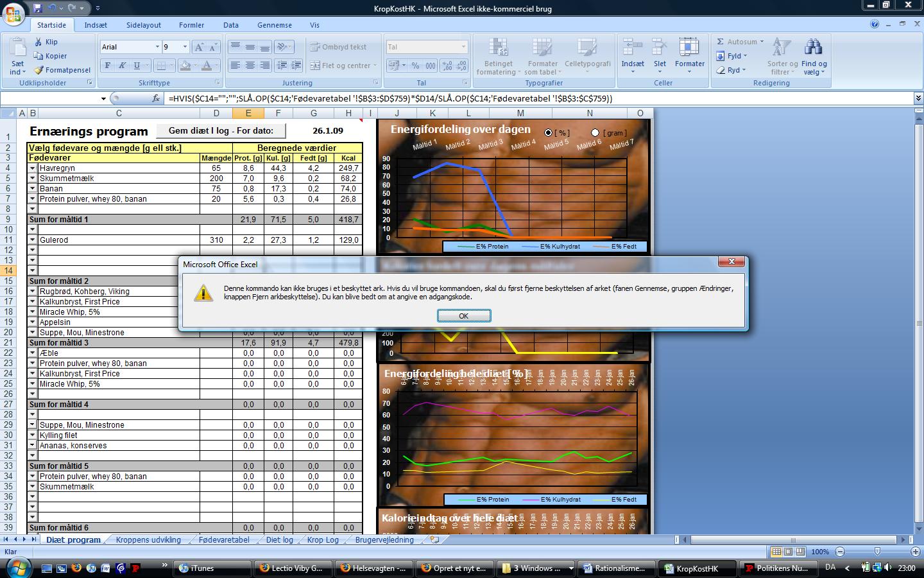924x578 pixels.
Task: Expand the Find og vælg menu
Action: [814, 56]
